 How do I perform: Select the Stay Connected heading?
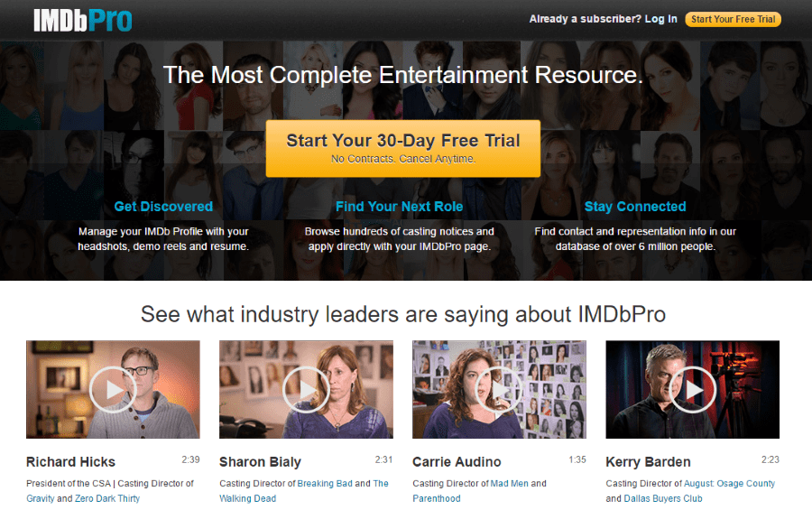coord(635,207)
